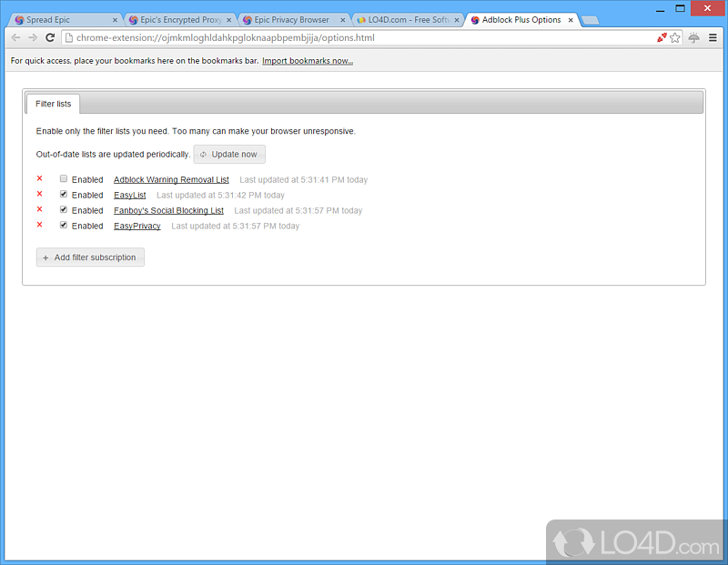This screenshot has width=728, height=565.
Task: Toggle the EasyPrivacy Enabled checkbox
Action: 64,225
